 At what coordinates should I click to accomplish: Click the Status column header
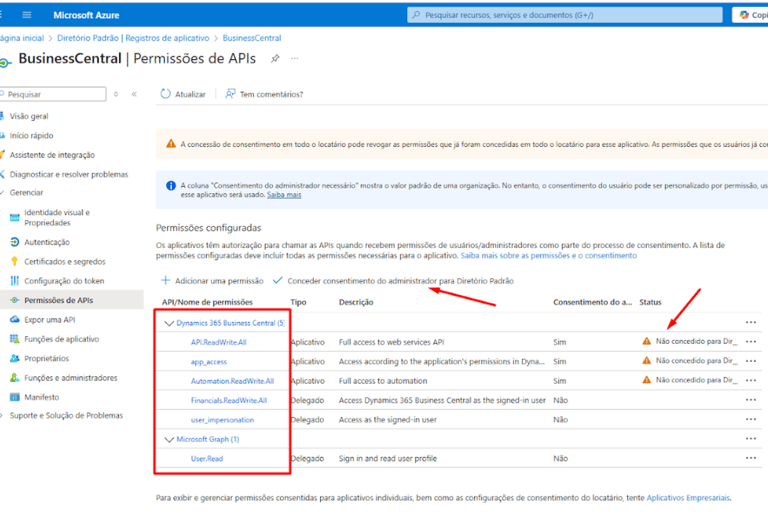pyautogui.click(x=650, y=302)
